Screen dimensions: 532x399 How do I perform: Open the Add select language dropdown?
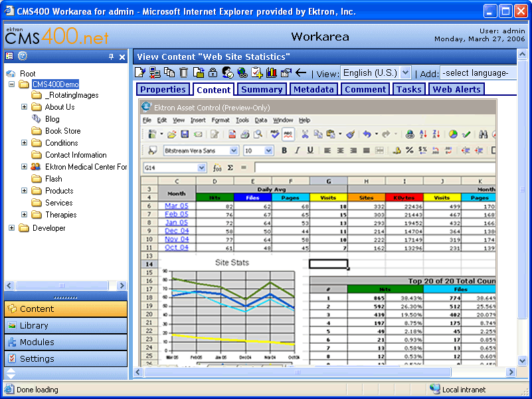pyautogui.click(x=478, y=72)
